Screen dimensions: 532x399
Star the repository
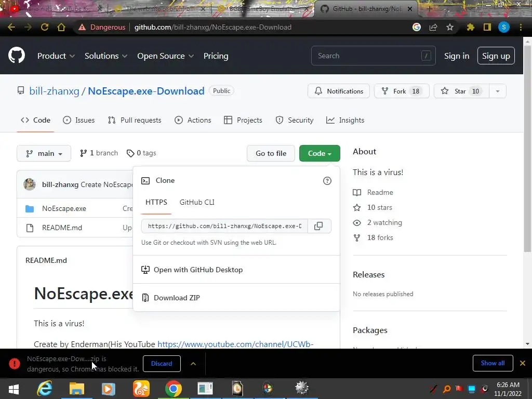[461, 91]
